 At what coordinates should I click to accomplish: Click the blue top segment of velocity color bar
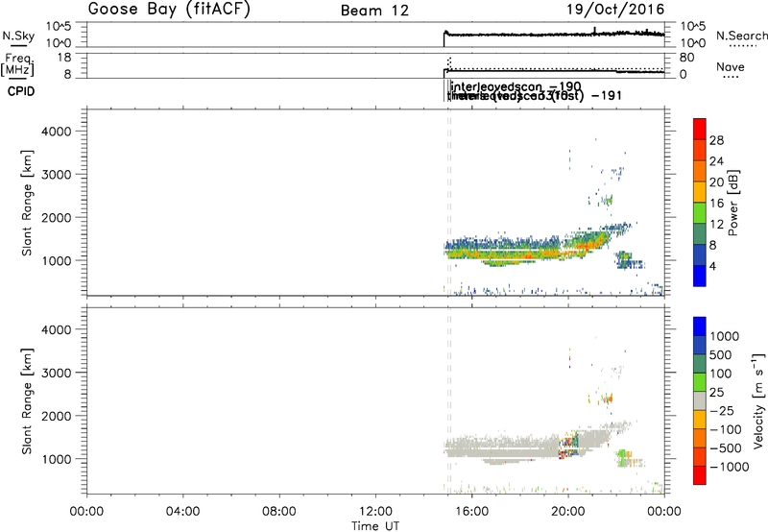click(x=700, y=326)
